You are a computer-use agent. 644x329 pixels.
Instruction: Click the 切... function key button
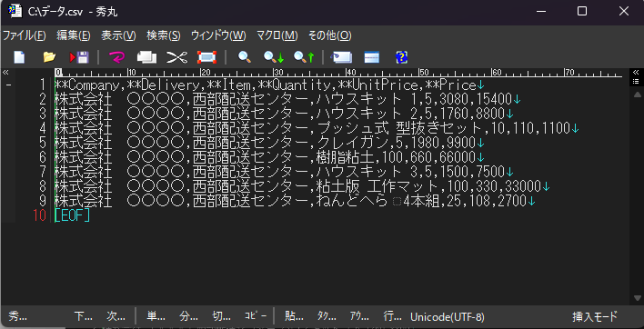point(221,316)
